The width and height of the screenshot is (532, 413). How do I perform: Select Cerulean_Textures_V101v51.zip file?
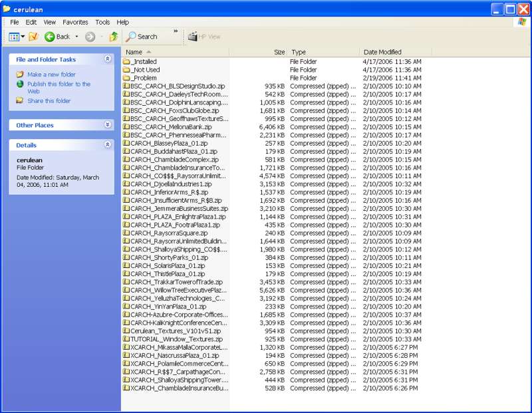[176, 331]
